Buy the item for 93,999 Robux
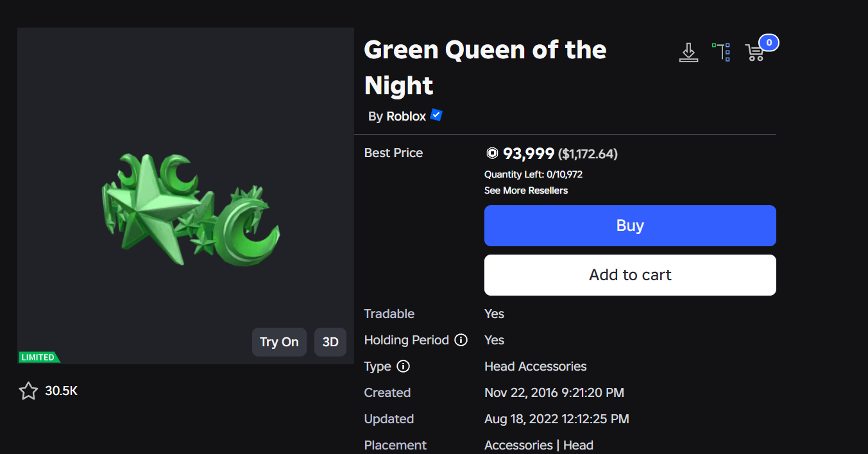Viewport: 868px width, 454px height. 630,226
